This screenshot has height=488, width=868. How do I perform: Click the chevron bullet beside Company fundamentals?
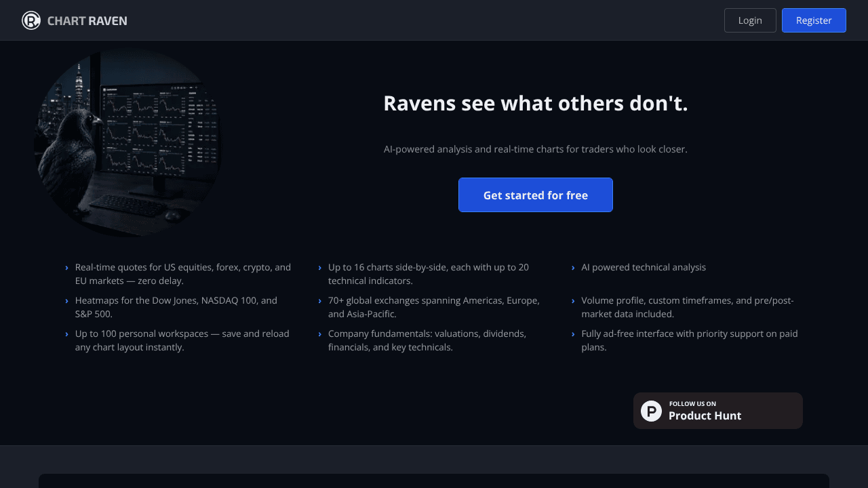pyautogui.click(x=319, y=335)
